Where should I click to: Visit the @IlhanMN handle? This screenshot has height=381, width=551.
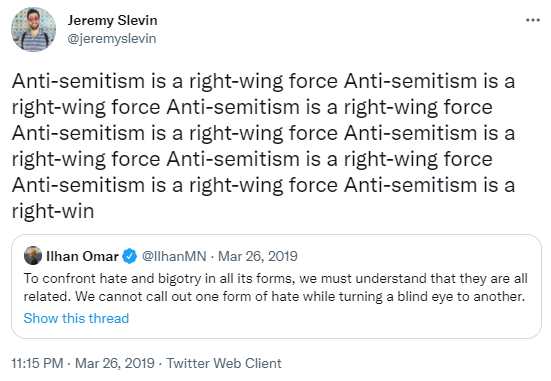pyautogui.click(x=174, y=256)
